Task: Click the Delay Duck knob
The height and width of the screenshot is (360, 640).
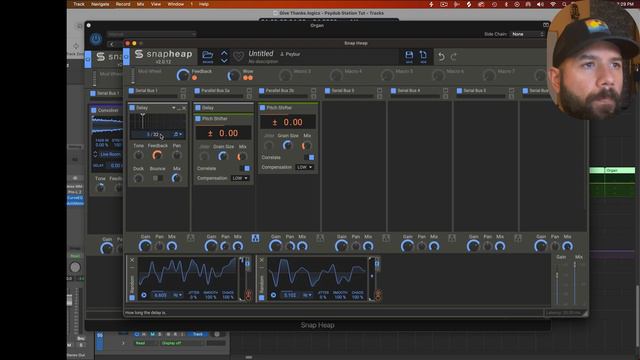Action: click(138, 178)
